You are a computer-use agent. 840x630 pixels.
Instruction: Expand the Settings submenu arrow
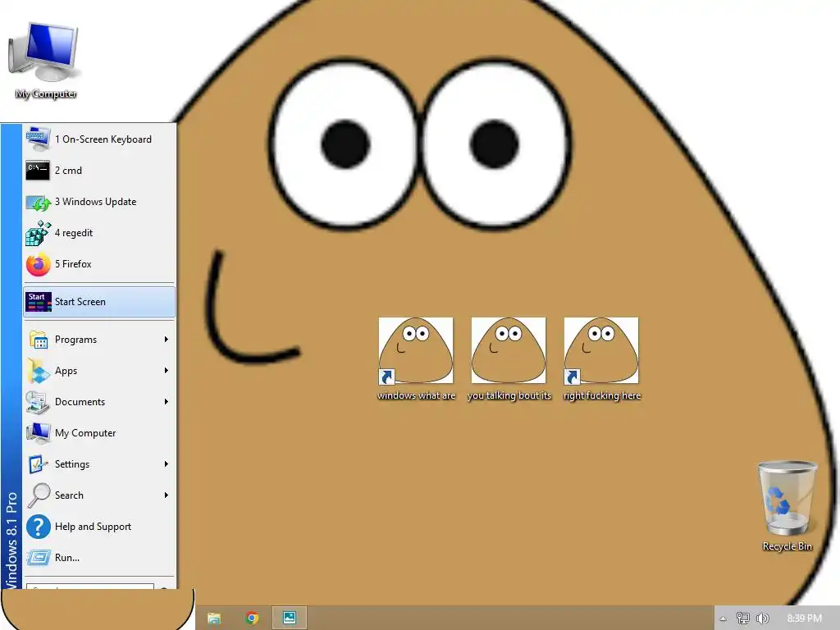pyautogui.click(x=167, y=464)
